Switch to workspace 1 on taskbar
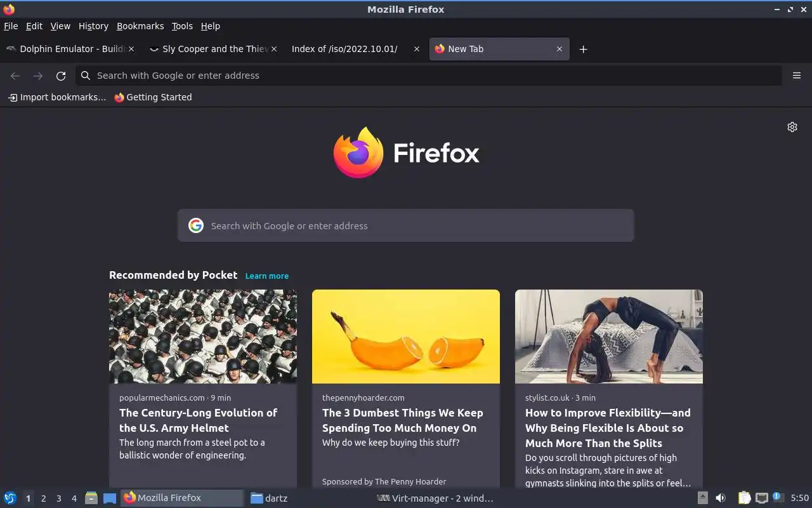This screenshot has height=508, width=812. click(28, 498)
